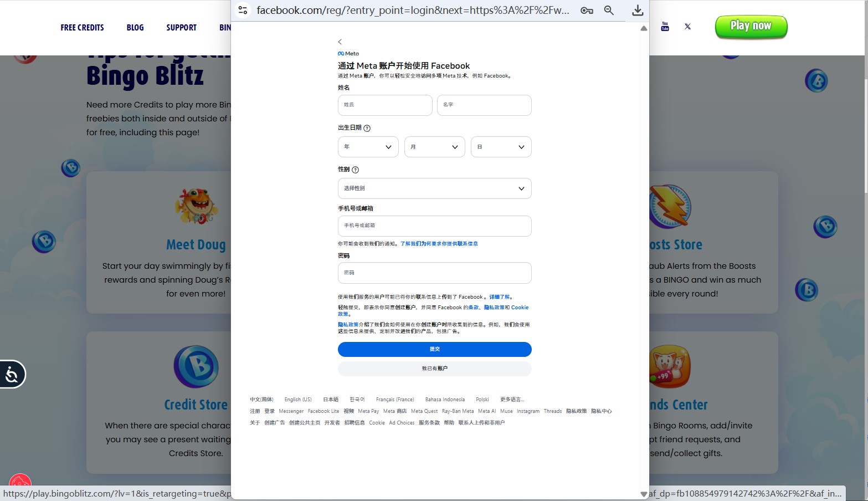Open 了解我们为何要求你提供联系信息 link

pos(439,244)
